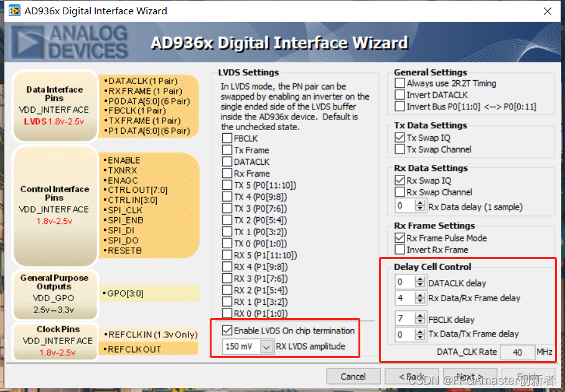Uncheck Enable LVDS On chip termination
The image size is (565, 392).
point(227,330)
